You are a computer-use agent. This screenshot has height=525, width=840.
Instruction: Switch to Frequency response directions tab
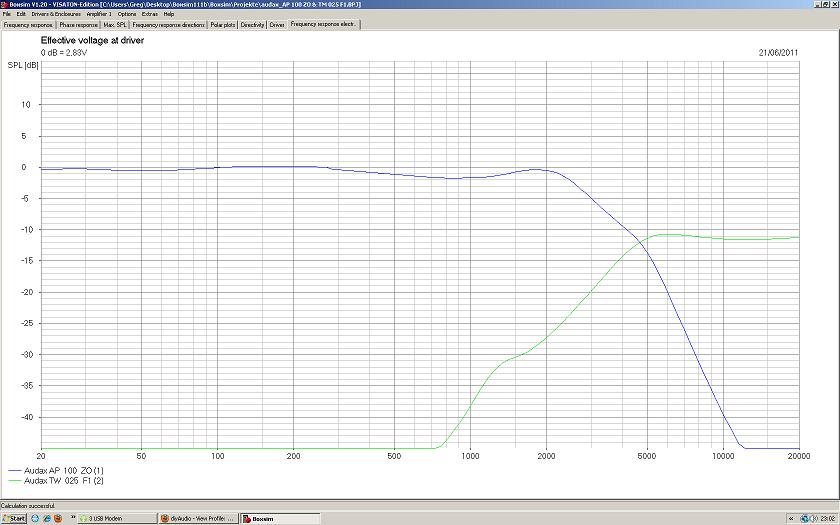coord(168,25)
